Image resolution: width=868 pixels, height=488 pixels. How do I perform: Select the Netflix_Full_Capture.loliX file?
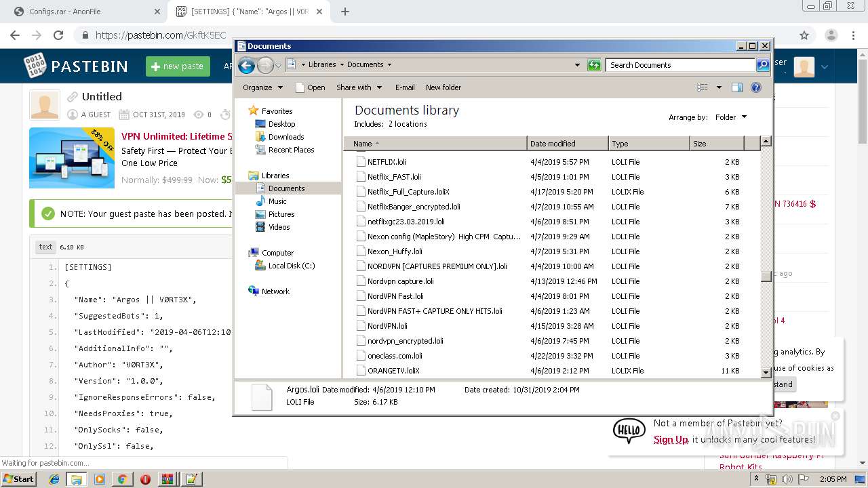click(408, 192)
